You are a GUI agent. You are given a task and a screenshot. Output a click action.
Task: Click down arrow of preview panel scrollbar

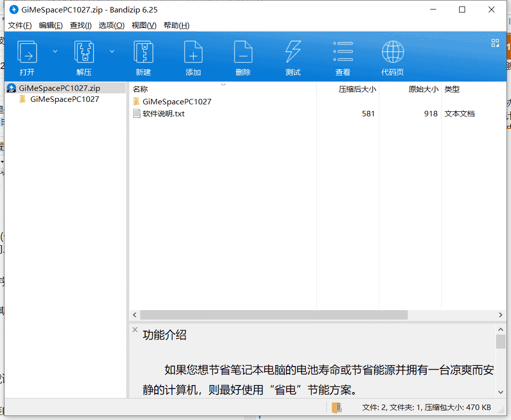click(501, 392)
